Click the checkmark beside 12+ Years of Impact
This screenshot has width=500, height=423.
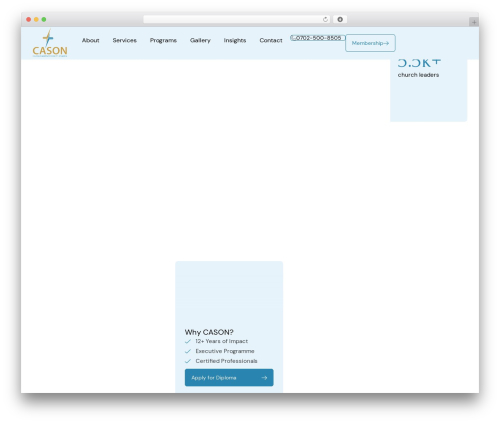tap(188, 341)
